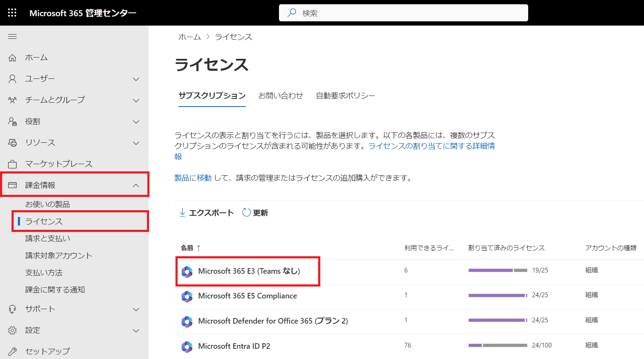Click the ホーム house icon in sidebar

[12, 58]
